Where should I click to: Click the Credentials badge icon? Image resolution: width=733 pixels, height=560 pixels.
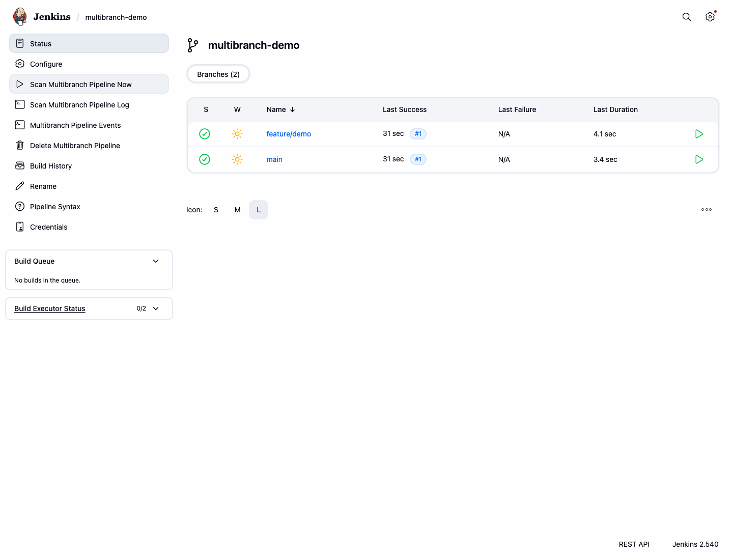point(20,227)
